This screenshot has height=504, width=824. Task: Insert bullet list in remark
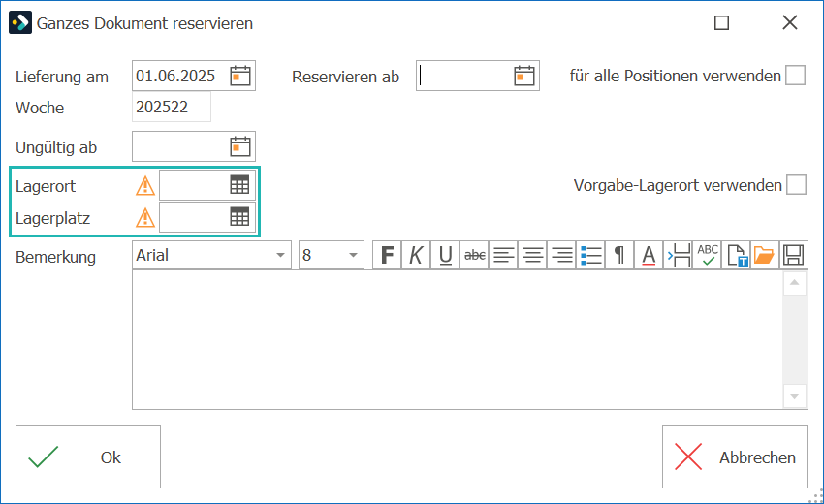(591, 256)
